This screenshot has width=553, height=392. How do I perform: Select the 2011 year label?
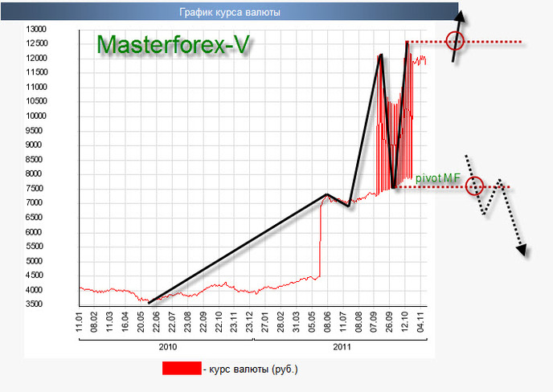[x=342, y=347]
